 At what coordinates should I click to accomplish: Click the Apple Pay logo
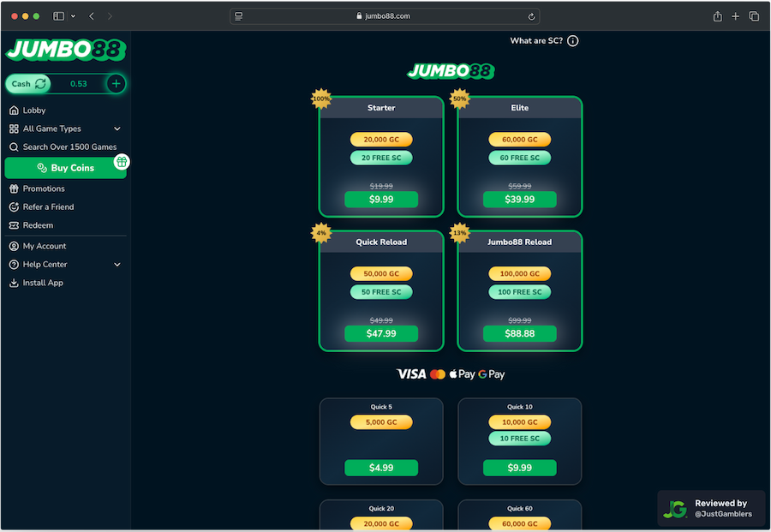coord(463,374)
